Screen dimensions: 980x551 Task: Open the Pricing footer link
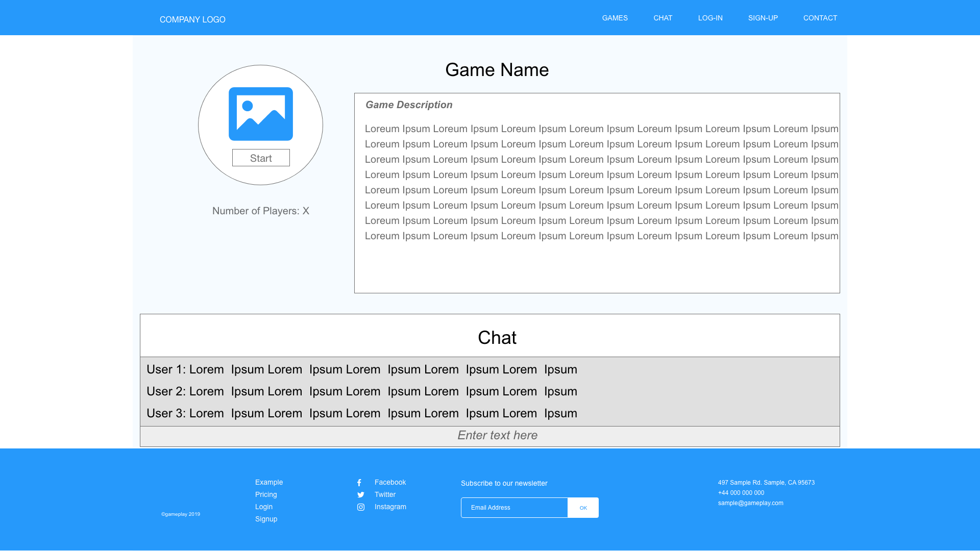click(266, 494)
